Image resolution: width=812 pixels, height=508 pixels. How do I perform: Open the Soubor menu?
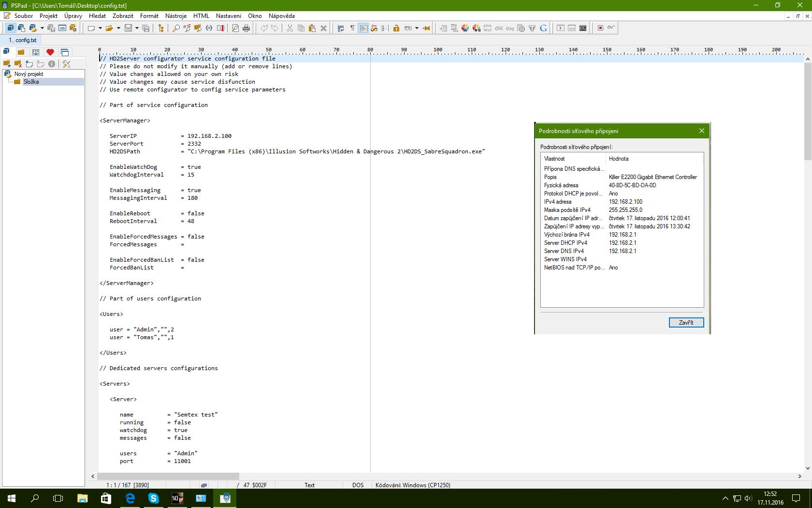(23, 16)
